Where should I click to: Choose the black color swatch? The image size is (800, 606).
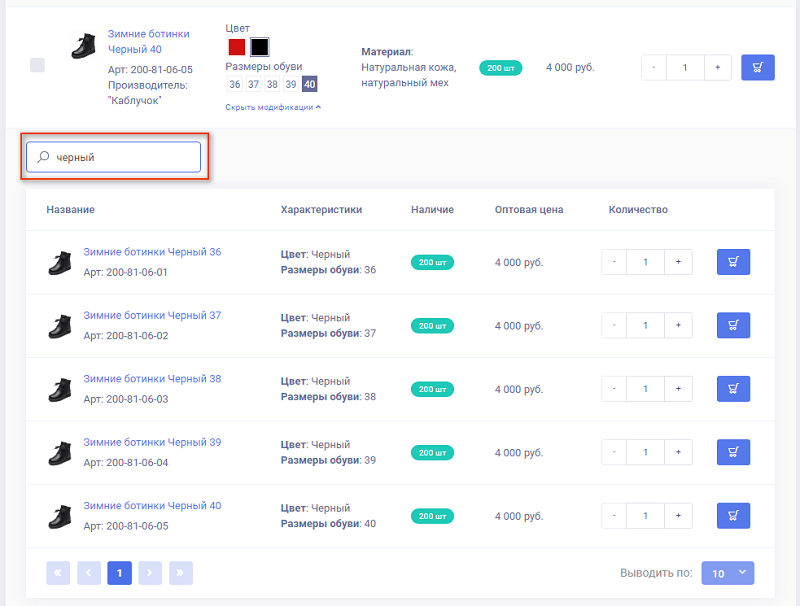[260, 47]
